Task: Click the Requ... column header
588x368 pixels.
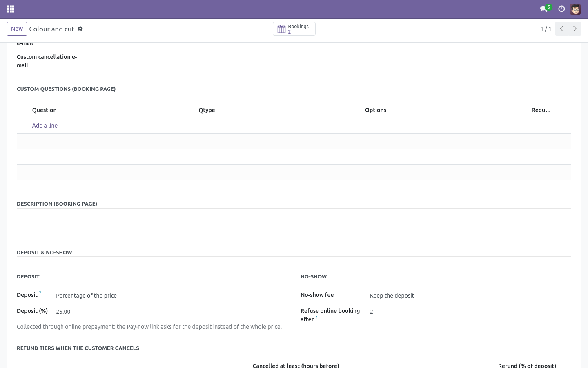Action: pyautogui.click(x=541, y=110)
